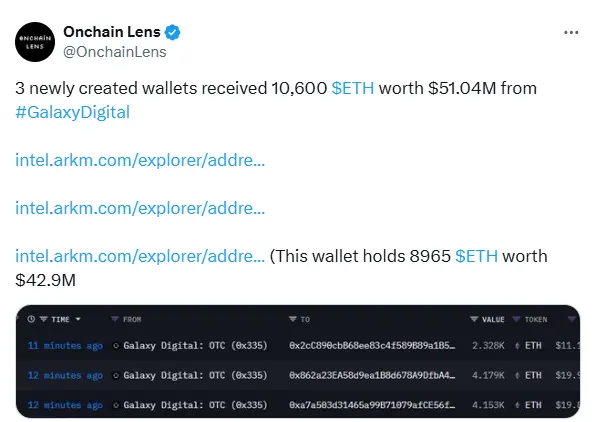This screenshot has height=422, width=596.
Task: Click recipient address 0x862a23EA58d9ea1B8d
Action: 372,375
